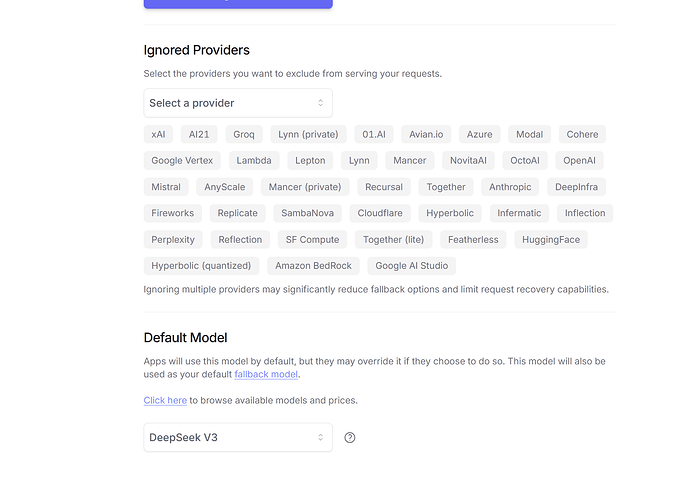Image resolution: width=690 pixels, height=486 pixels.
Task: Open the fallback model link
Action: pos(266,374)
